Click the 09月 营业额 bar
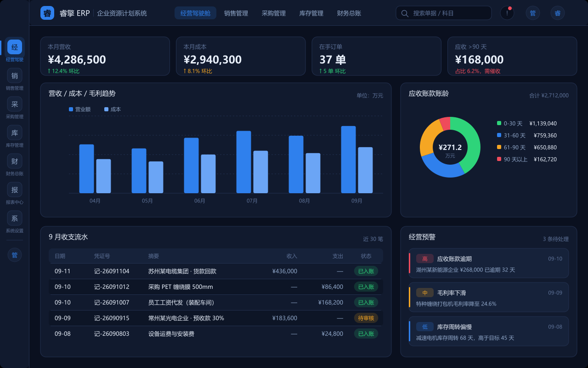 coord(348,160)
